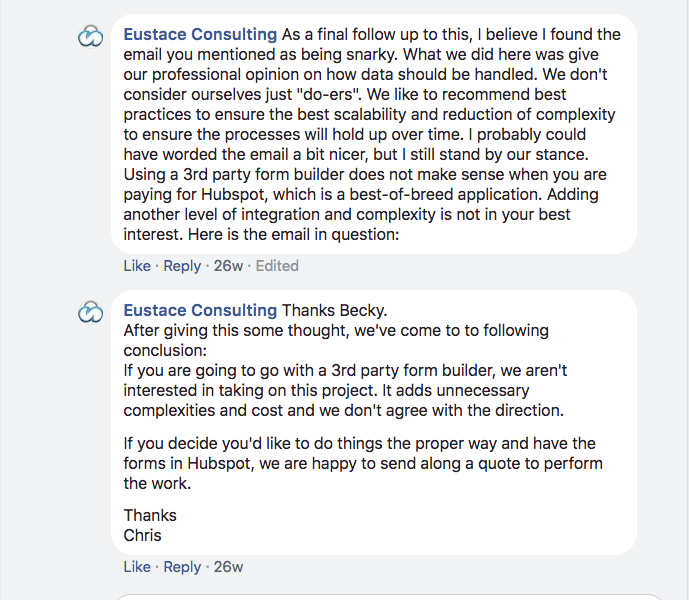Open Eustace Consulting profile link in first comment
689x600 pixels.
[x=200, y=34]
